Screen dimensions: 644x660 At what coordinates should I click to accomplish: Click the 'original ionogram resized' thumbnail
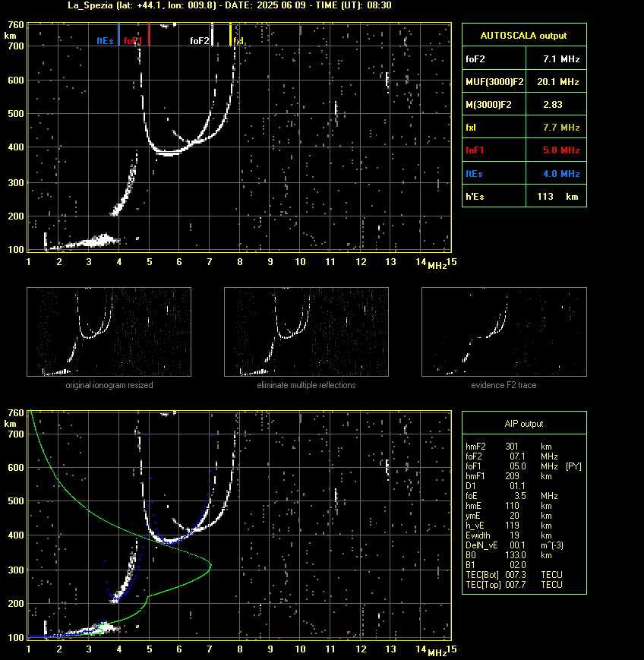point(109,332)
